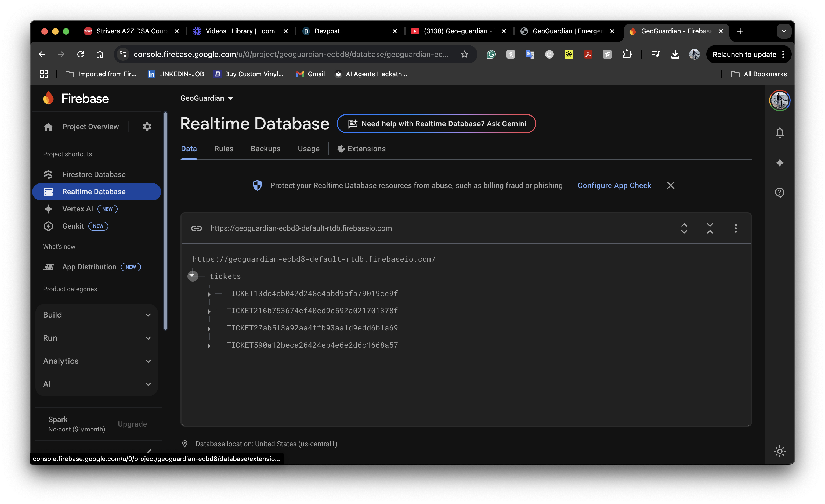Click the notifications bell icon

(779, 133)
